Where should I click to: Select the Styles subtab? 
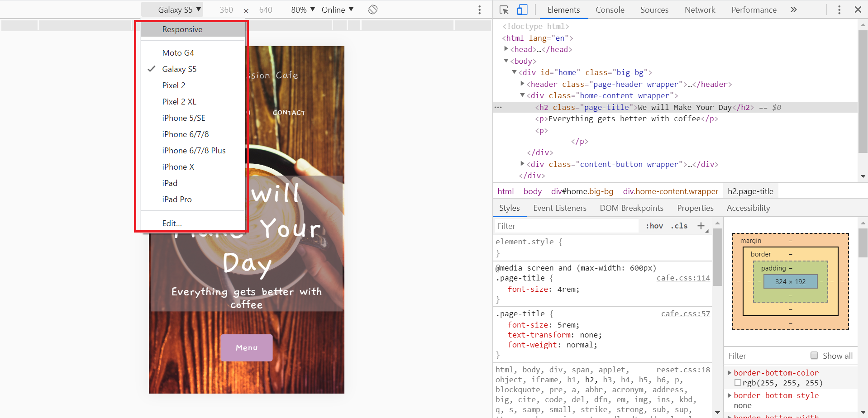point(510,208)
